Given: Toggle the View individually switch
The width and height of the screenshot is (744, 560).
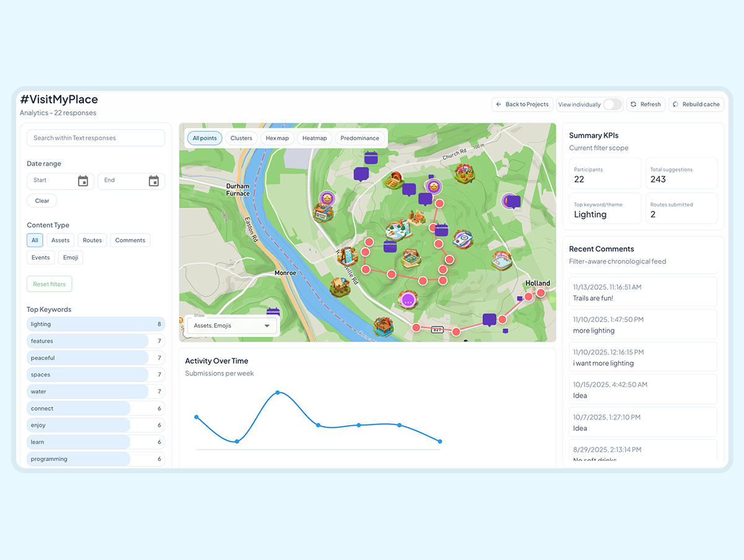Looking at the screenshot, I should (612, 105).
